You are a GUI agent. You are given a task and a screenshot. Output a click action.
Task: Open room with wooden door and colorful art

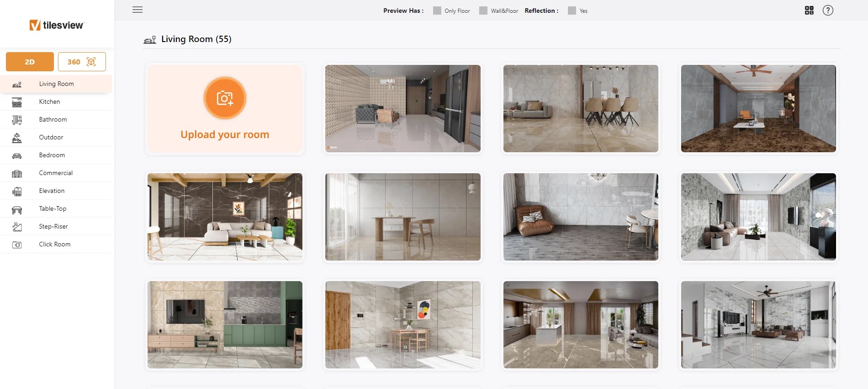pos(403,325)
